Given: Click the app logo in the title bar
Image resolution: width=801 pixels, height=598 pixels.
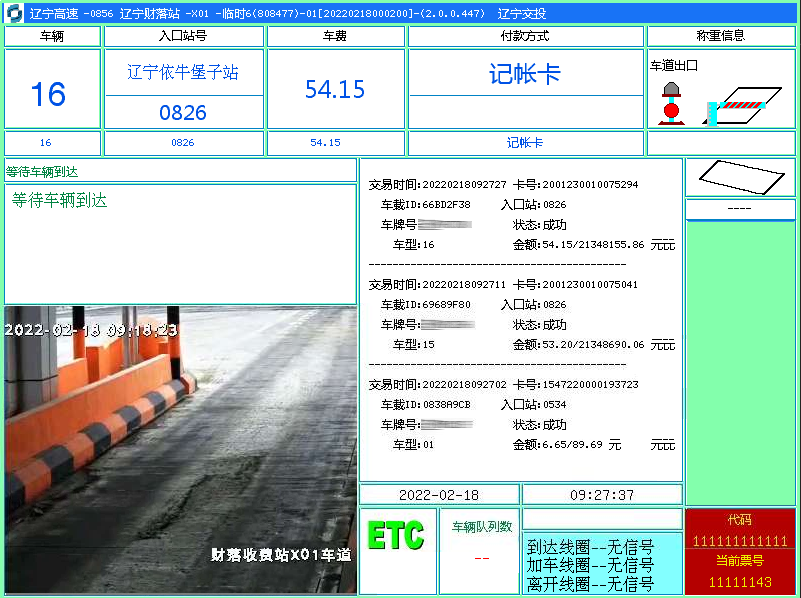Looking at the screenshot, I should pos(14,12).
